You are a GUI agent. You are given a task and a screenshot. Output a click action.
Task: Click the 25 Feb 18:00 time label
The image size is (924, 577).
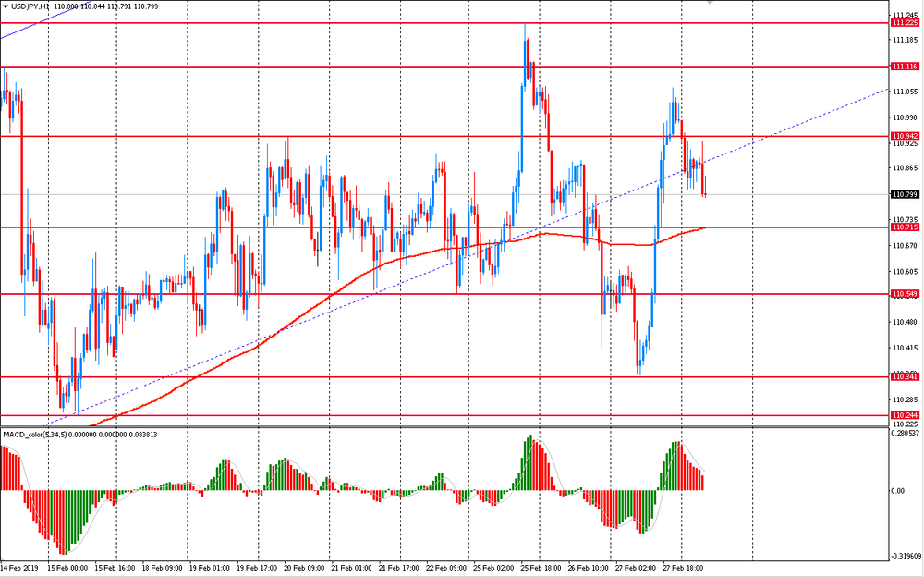[541, 568]
